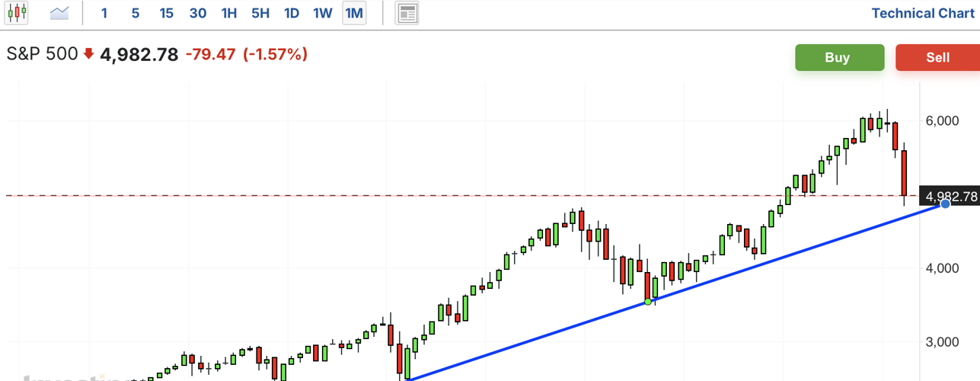980x381 pixels.
Task: Choose the 1D daily timeframe
Action: coord(291,13)
